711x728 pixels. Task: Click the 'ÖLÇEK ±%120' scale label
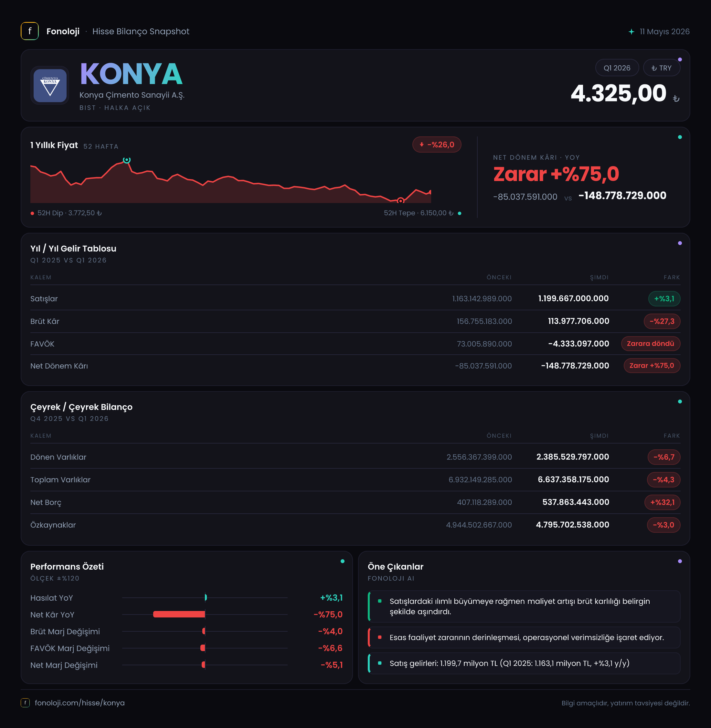click(55, 578)
